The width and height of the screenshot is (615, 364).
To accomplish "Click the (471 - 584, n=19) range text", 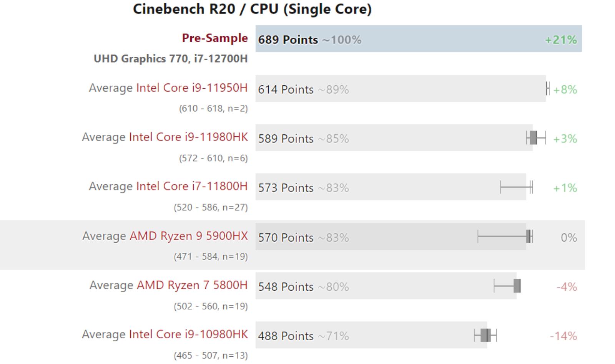I will [211, 256].
